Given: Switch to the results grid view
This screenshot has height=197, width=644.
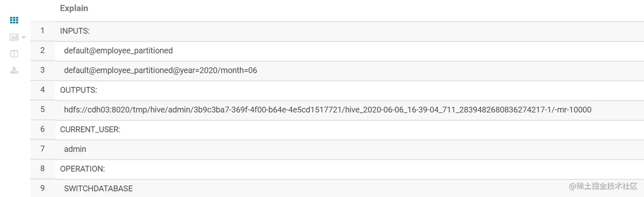Looking at the screenshot, I should click(14, 20).
